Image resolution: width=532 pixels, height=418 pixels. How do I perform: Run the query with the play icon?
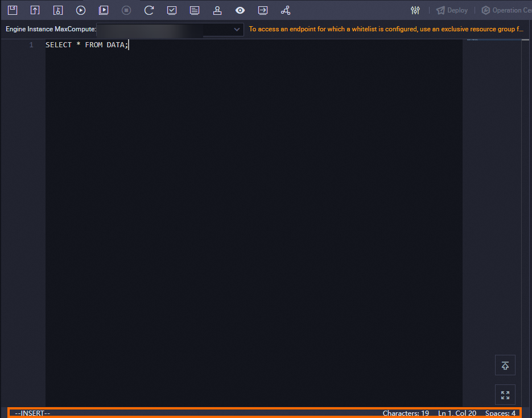[x=81, y=10]
